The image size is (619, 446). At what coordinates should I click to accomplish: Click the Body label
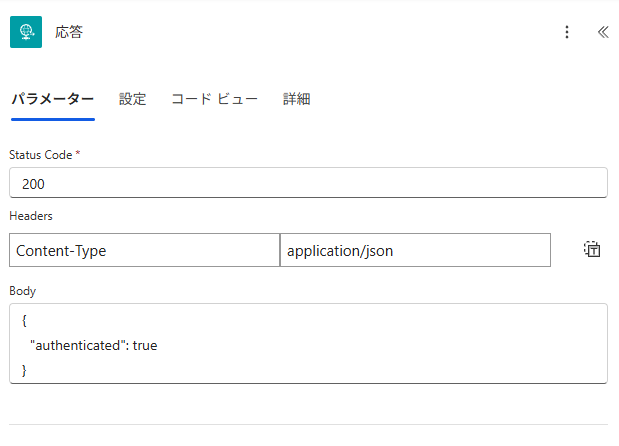(x=23, y=291)
